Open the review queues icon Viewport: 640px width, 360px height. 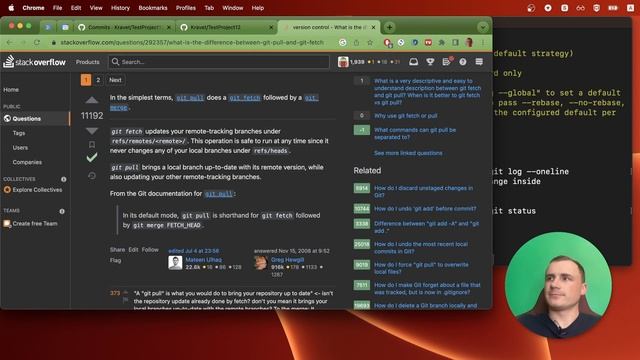pyautogui.click(x=447, y=62)
